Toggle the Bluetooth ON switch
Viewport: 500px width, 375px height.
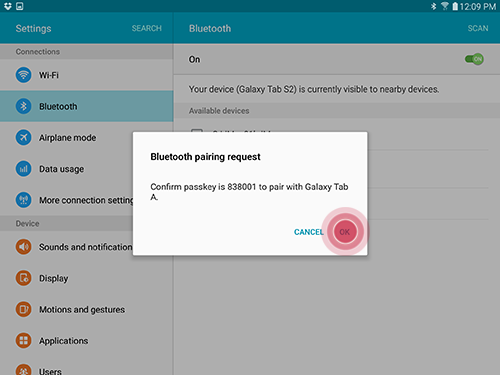tap(474, 59)
